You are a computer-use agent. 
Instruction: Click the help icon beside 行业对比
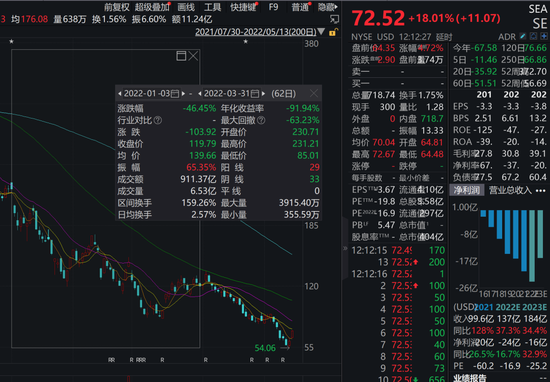pos(158,121)
